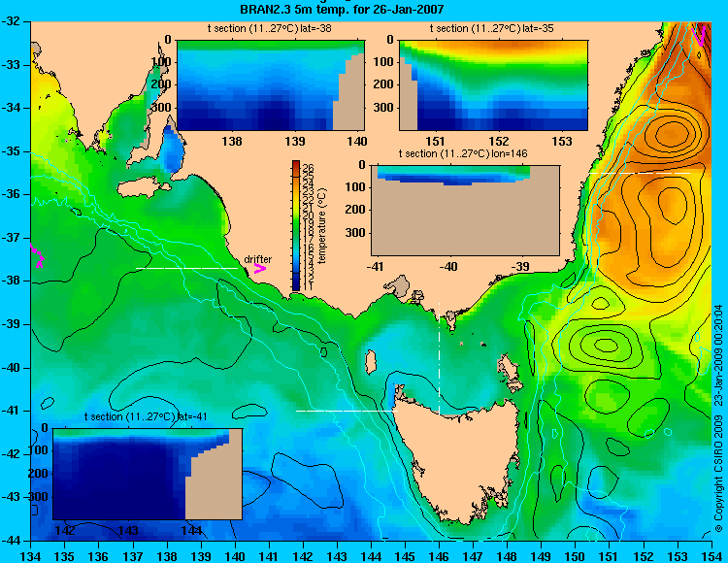Viewport: 728px width, 563px height.
Task: Click the 't section (11..27°C) lat=-38' caption
Action: [269, 28]
